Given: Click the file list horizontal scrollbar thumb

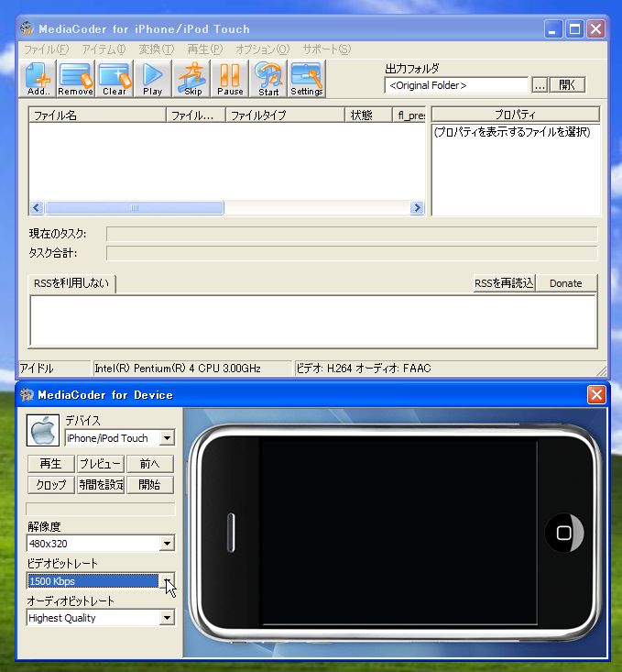Looking at the screenshot, I should coord(135,208).
